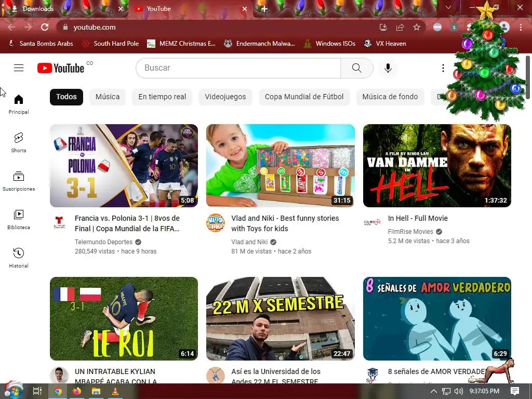
Task: Select Copa Mundial de Fútbol chip
Action: [304, 97]
